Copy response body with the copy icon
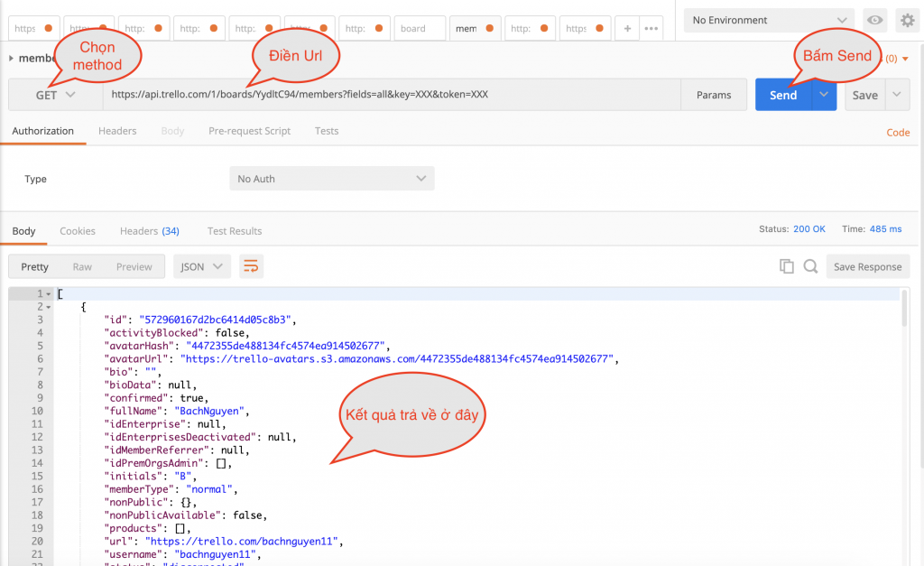 click(786, 266)
